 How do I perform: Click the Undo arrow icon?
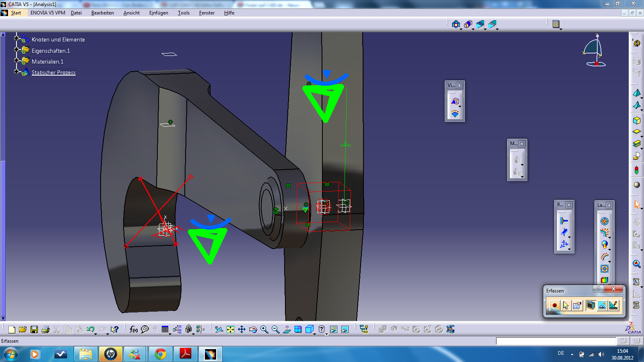[90, 329]
